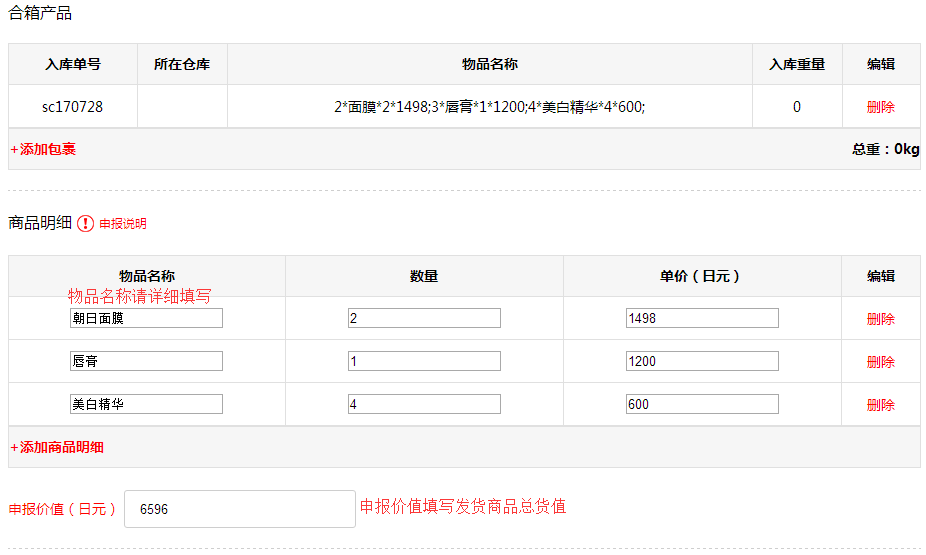Click the 唇膏 item name field
Screen dimensions: 926x555
(x=146, y=361)
